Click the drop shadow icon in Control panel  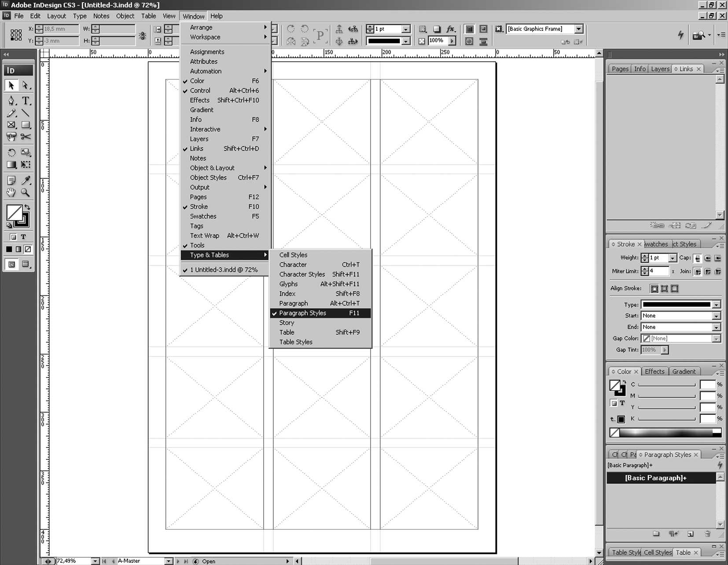click(x=437, y=29)
